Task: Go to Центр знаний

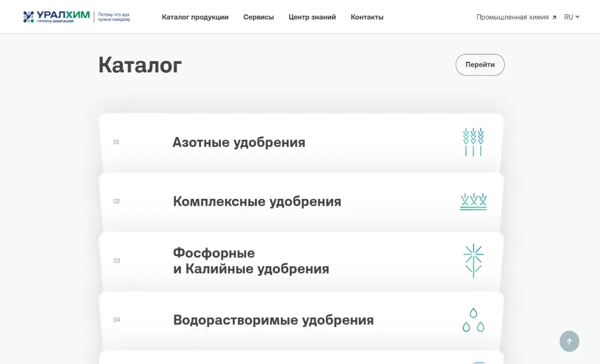Action: (312, 17)
